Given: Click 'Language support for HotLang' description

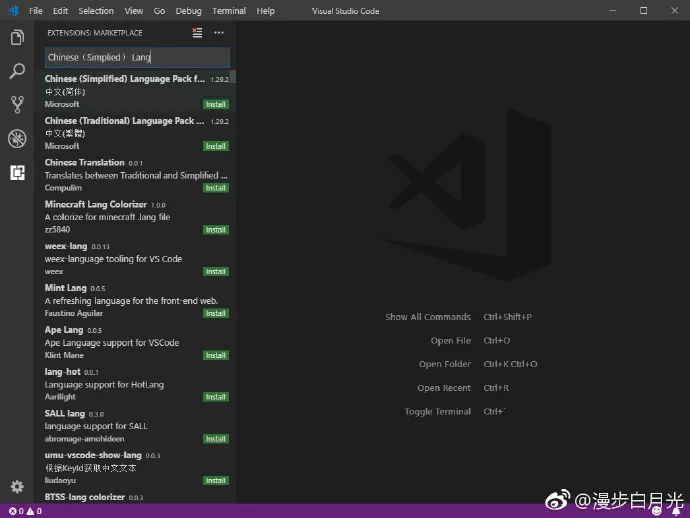Looking at the screenshot, I should (x=104, y=384).
